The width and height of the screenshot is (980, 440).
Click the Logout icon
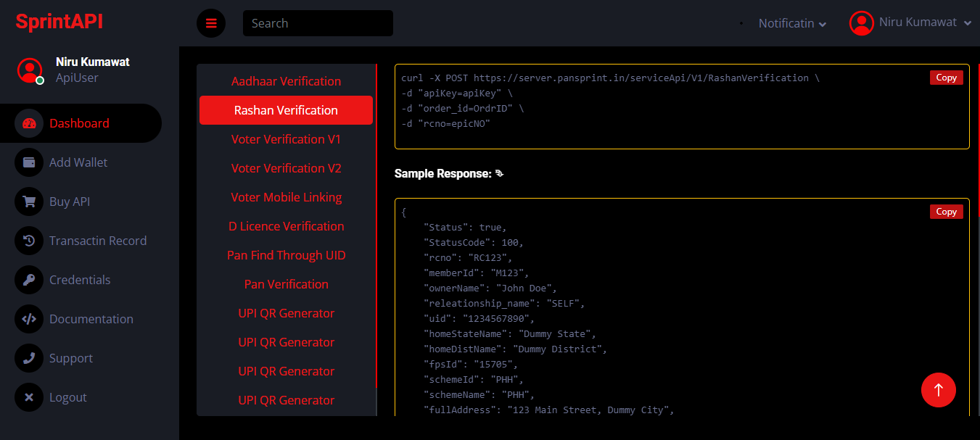click(29, 397)
